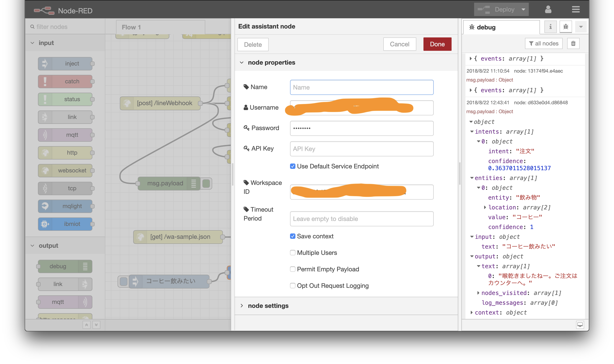Enable the Multiple Users checkbox
Screen dimensions: 614x364
292,253
